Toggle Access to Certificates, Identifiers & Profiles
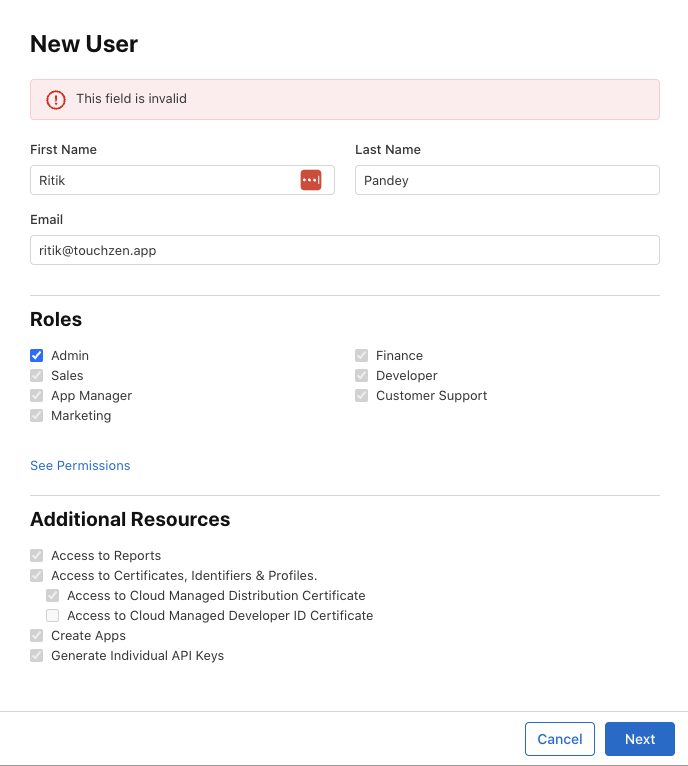The width and height of the screenshot is (688, 766). 37,576
